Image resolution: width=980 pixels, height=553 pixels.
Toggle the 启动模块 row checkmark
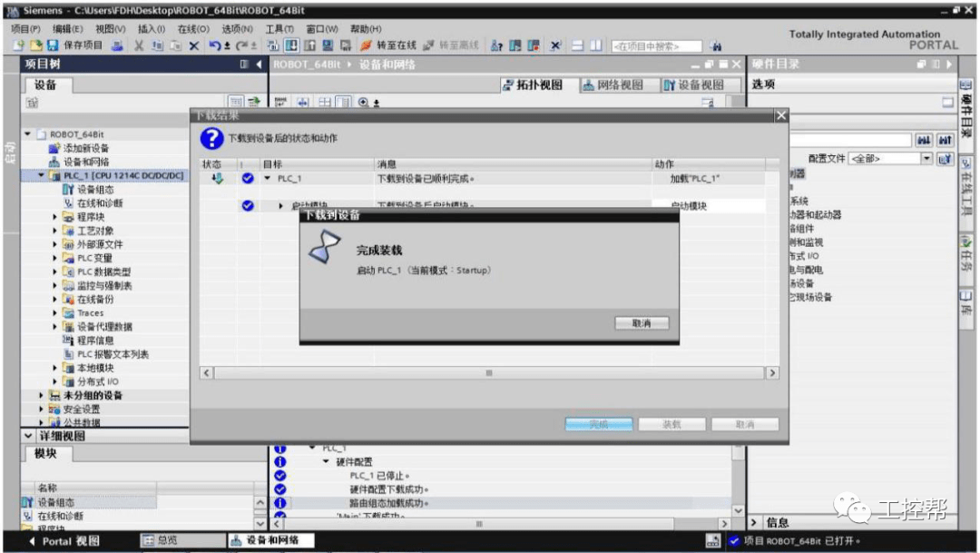248,206
